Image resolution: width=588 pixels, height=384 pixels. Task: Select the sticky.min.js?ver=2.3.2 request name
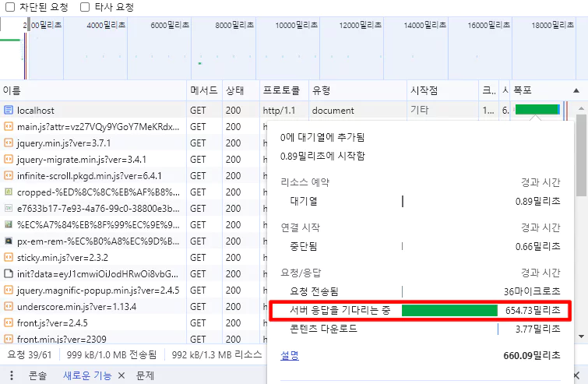tap(62, 257)
